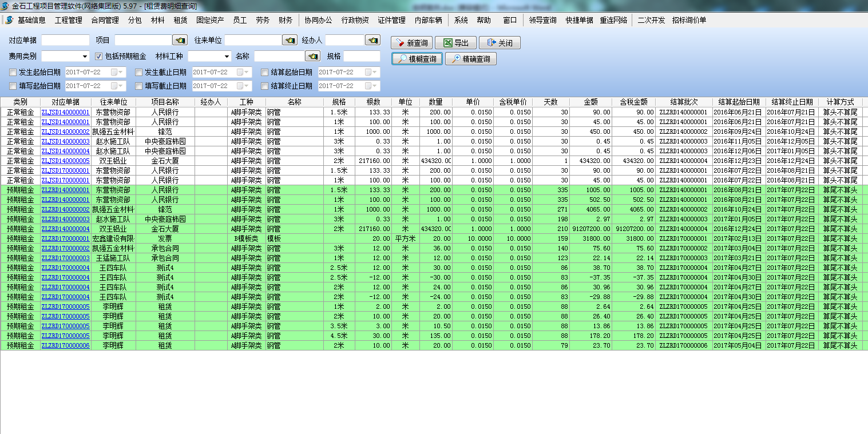Uncheck the 包括预期租金 checkbox

pyautogui.click(x=98, y=56)
